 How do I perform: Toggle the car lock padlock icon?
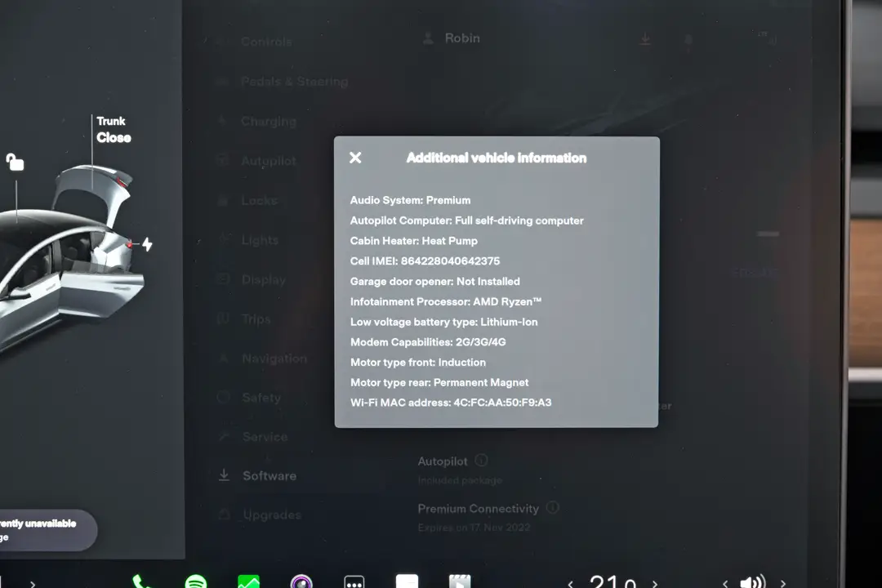pos(15,162)
